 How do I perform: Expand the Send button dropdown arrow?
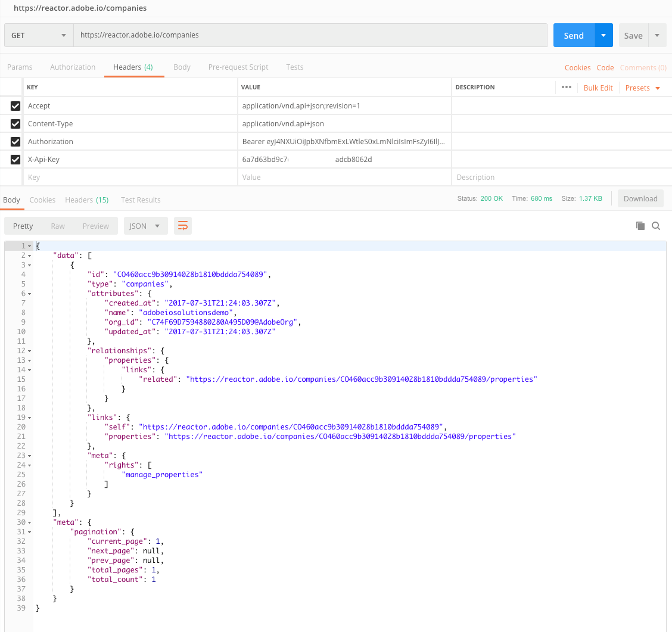point(603,35)
